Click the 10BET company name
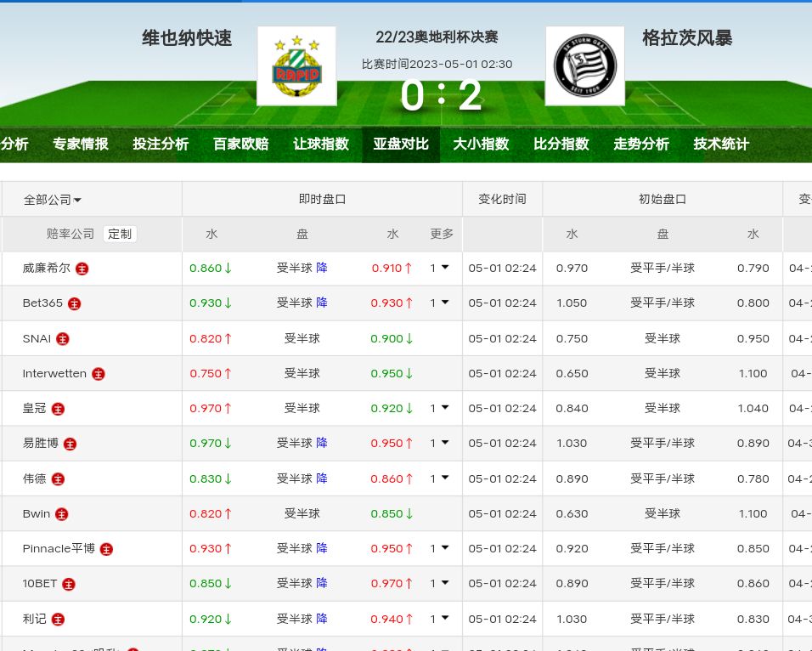The image size is (812, 651). coord(40,583)
